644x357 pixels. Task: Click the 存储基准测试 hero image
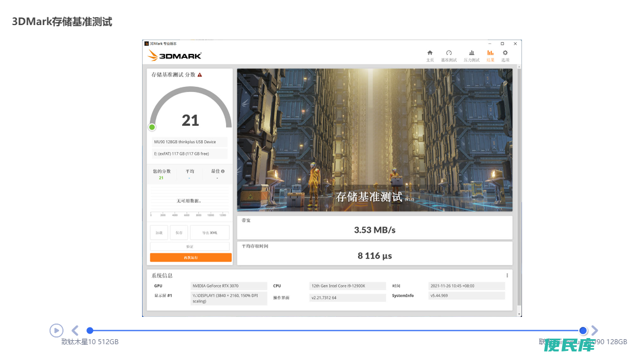pos(374,140)
